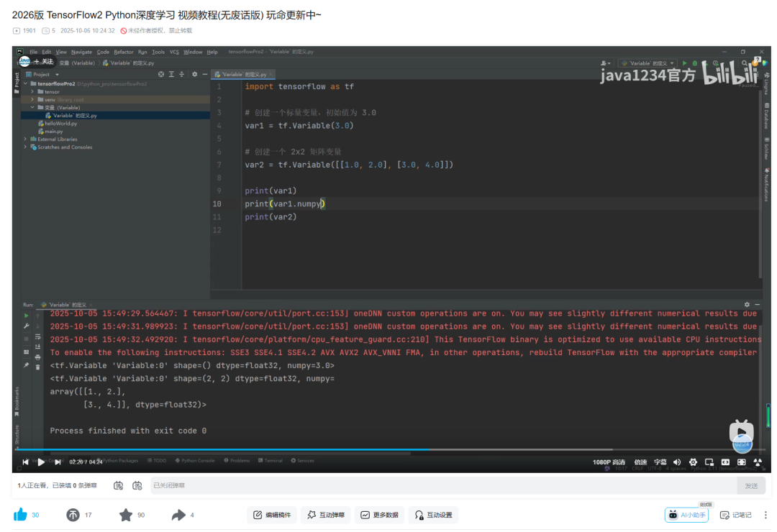Open the Refactor menu in PyCharm
This screenshot has height=532, width=777.
pyautogui.click(x=124, y=52)
